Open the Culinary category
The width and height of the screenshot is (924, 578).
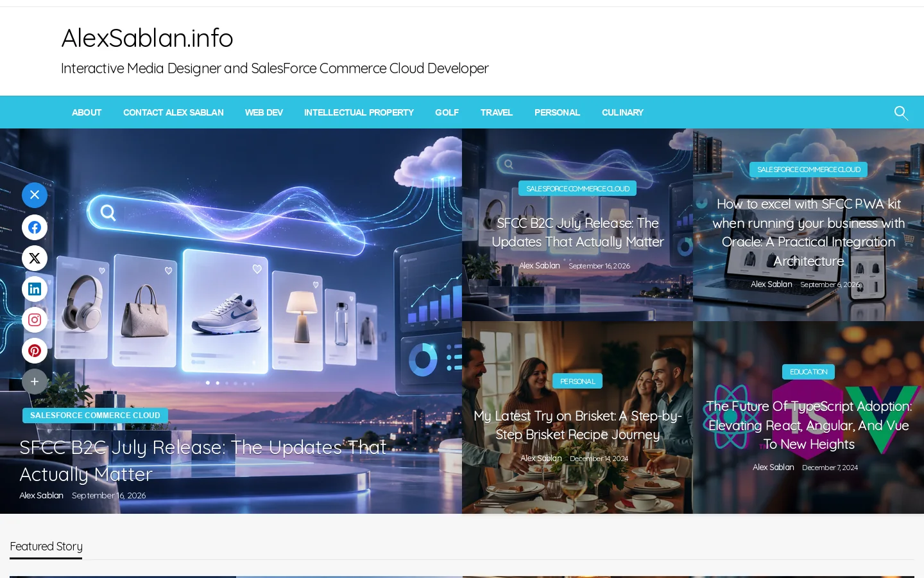tap(622, 112)
